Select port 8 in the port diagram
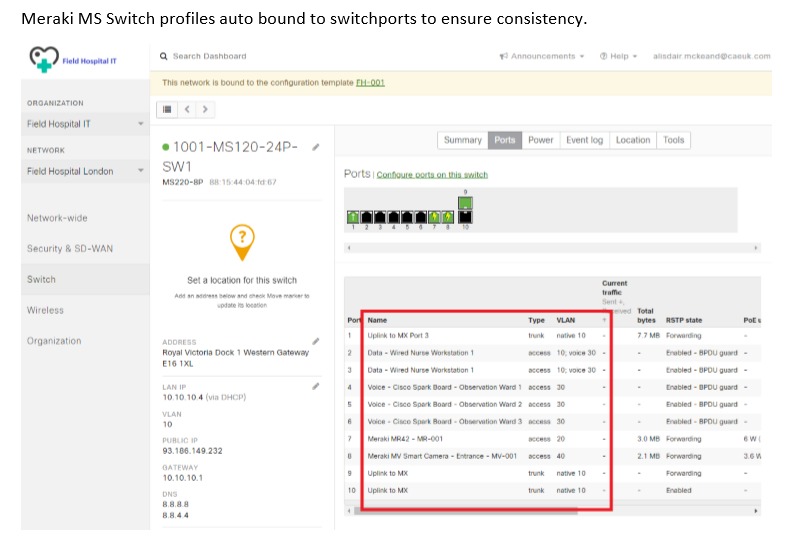 (x=448, y=217)
